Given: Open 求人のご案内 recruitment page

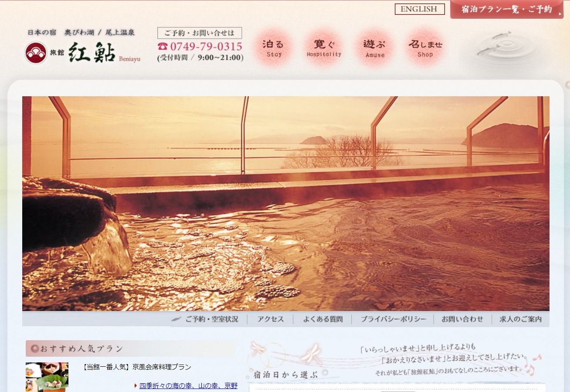Looking at the screenshot, I should pyautogui.click(x=521, y=319).
